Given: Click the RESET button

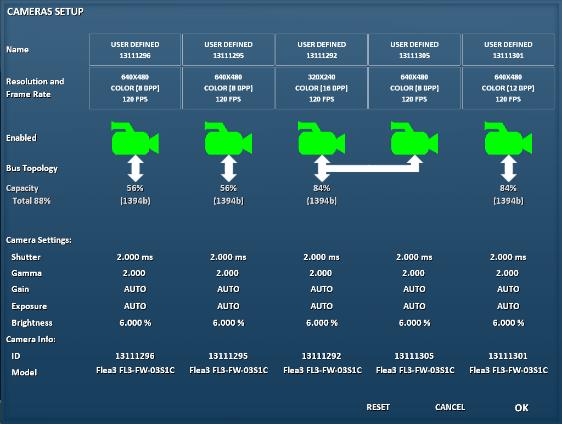Looking at the screenshot, I should click(378, 407).
